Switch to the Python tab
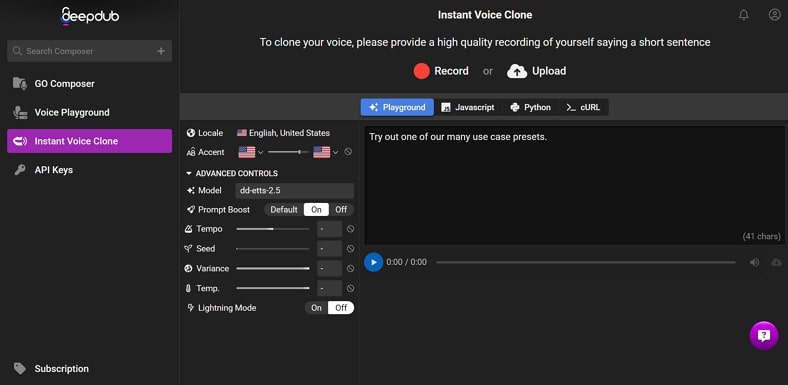 530,107
